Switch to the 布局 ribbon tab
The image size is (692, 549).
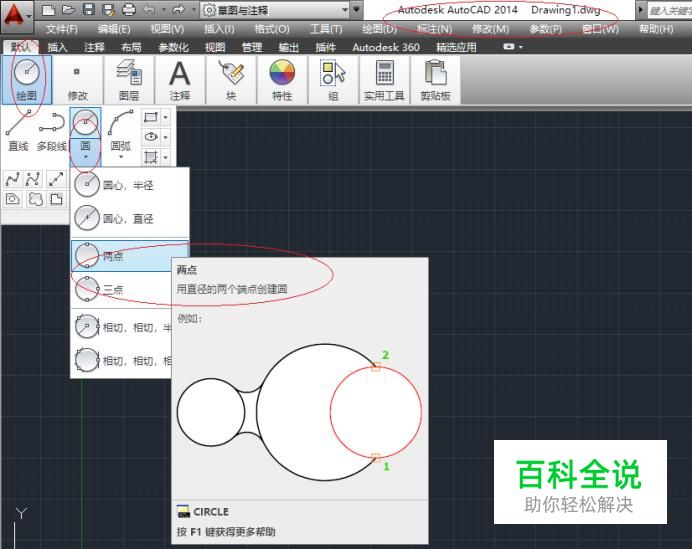(131, 47)
